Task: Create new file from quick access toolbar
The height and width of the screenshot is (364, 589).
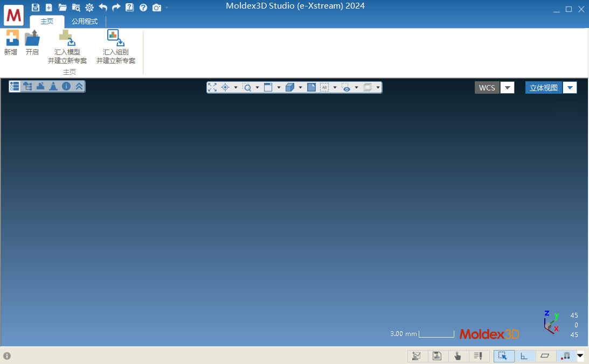Action: tap(49, 8)
